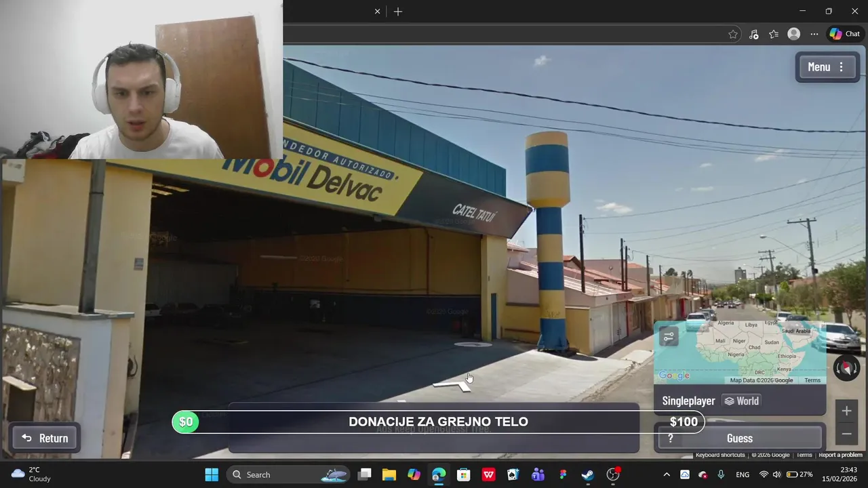
Task: Open OBS recording app on taskbar
Action: (613, 474)
